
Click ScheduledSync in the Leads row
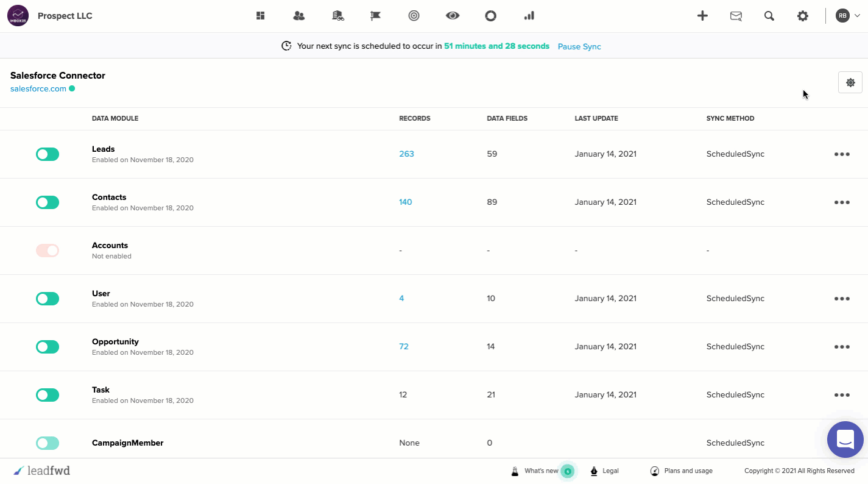click(735, 154)
